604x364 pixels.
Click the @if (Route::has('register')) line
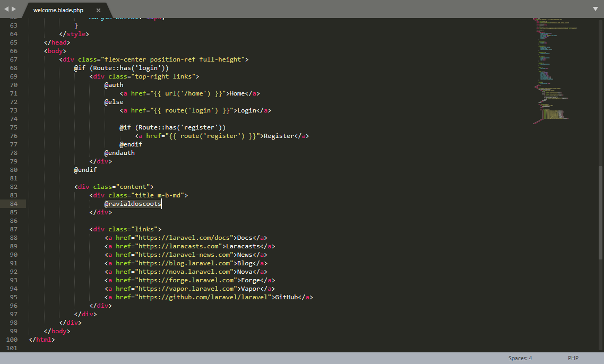[172, 127]
